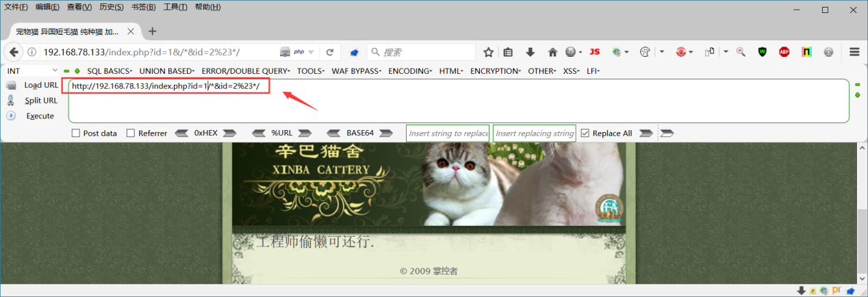Click the Load URL icon in HackBar
Screen dimensions: 868x297
coord(12,86)
